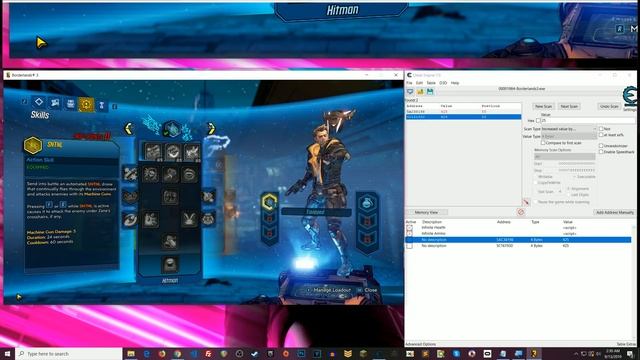
Task: Open the notification center in system tray
Action: pyautogui.click(x=631, y=353)
